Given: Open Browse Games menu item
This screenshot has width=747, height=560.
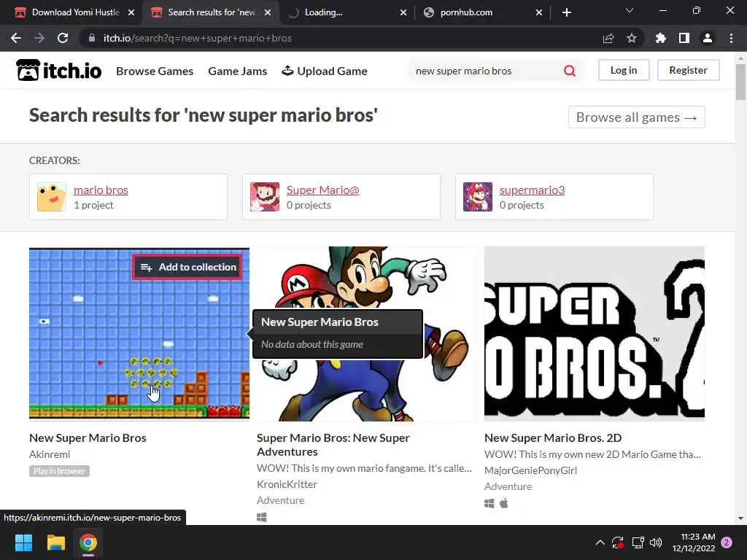Looking at the screenshot, I should 155,71.
